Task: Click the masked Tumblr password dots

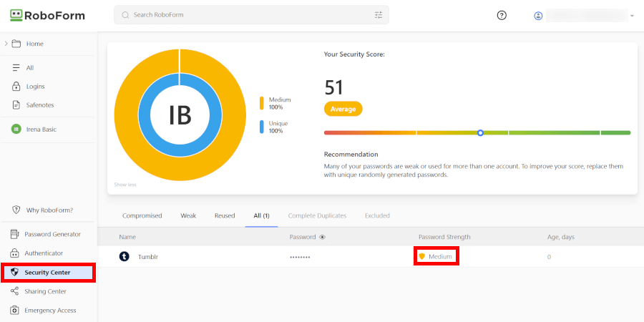Action: [300, 257]
